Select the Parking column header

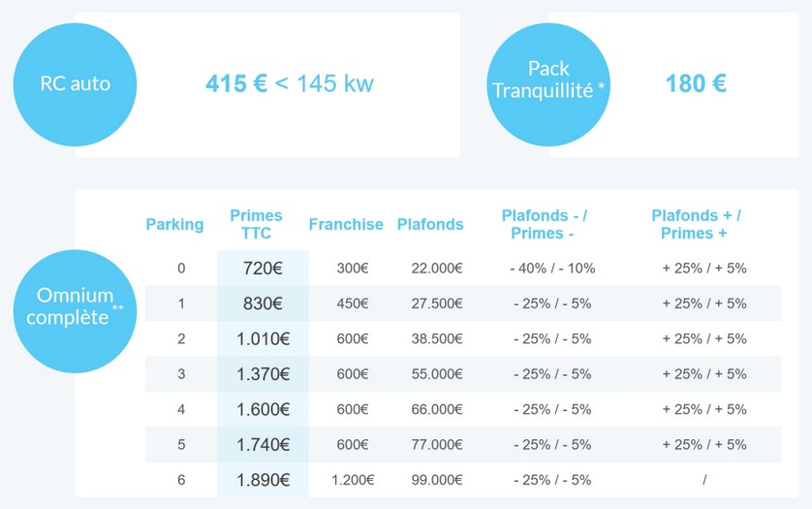pos(174,224)
